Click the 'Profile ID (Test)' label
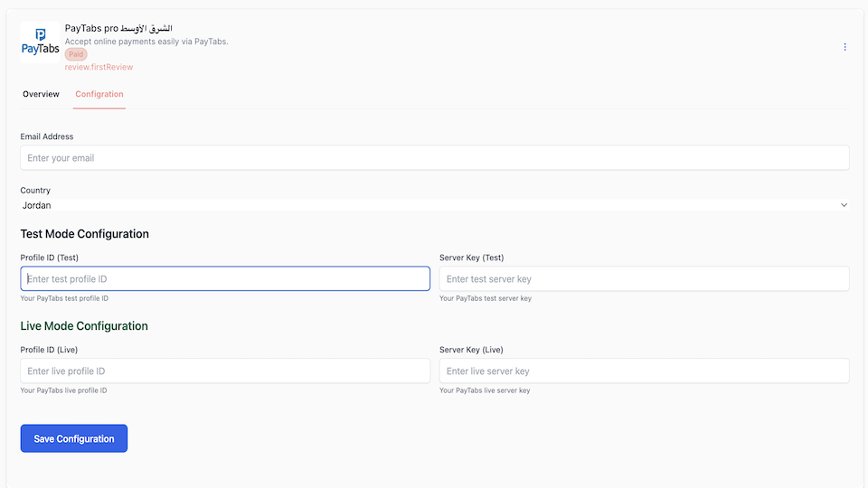868x488 pixels. [49, 258]
